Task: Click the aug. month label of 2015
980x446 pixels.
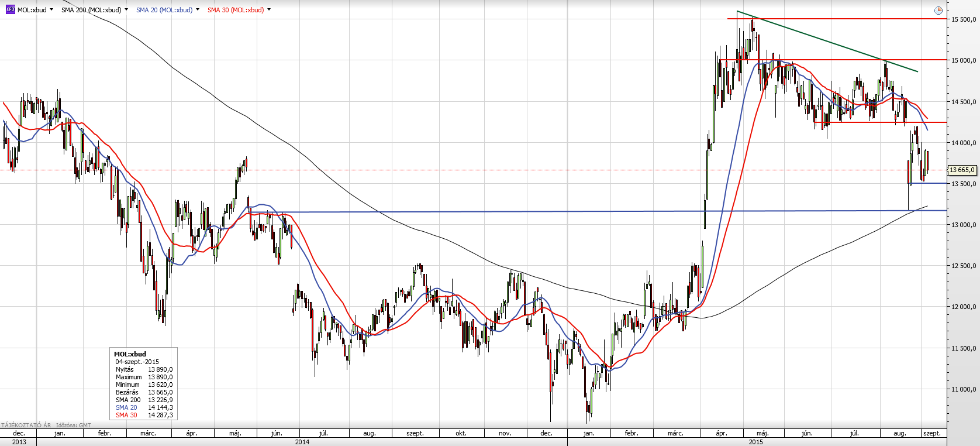Action: [900, 434]
